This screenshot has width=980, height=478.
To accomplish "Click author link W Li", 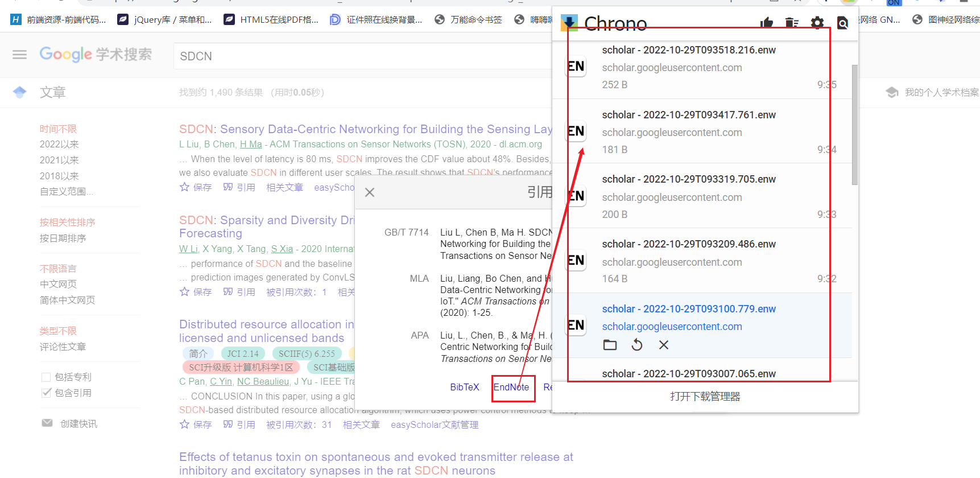I will point(188,249).
